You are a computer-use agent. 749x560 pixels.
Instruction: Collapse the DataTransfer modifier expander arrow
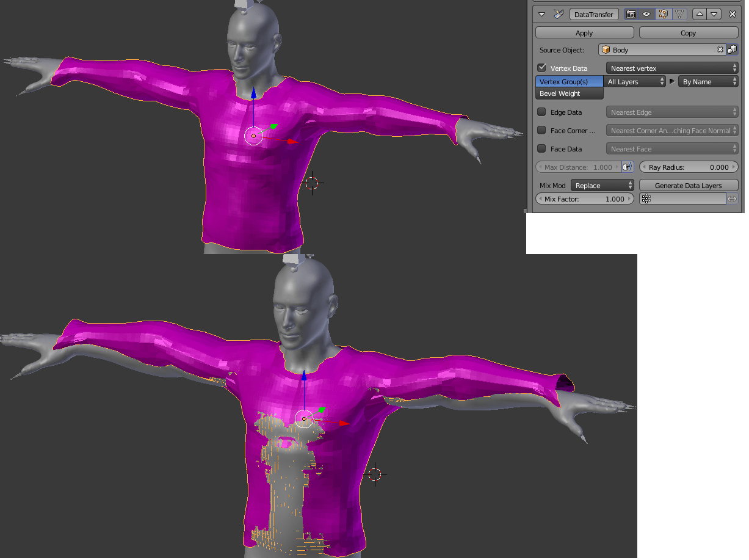point(541,14)
